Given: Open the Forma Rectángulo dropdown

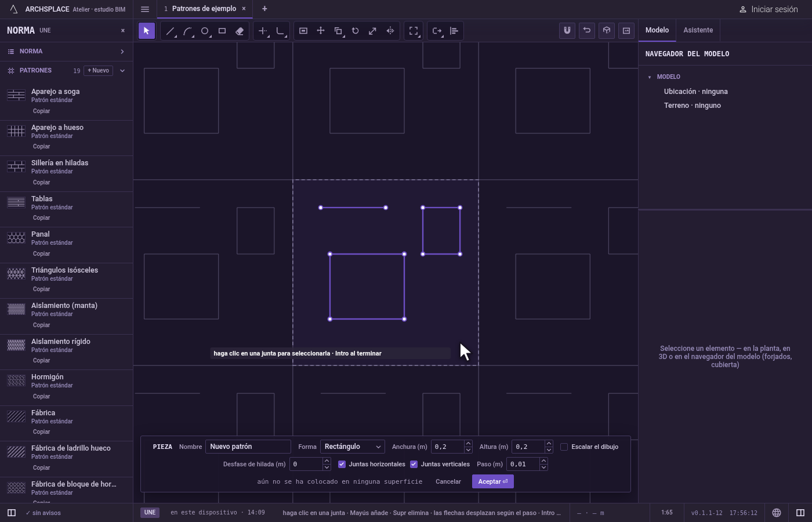Looking at the screenshot, I should [353, 447].
